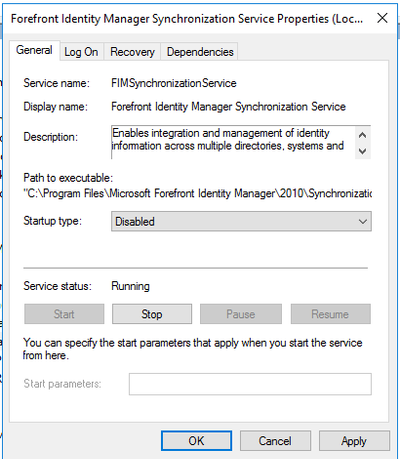Click the "Service name:" label

56,83
